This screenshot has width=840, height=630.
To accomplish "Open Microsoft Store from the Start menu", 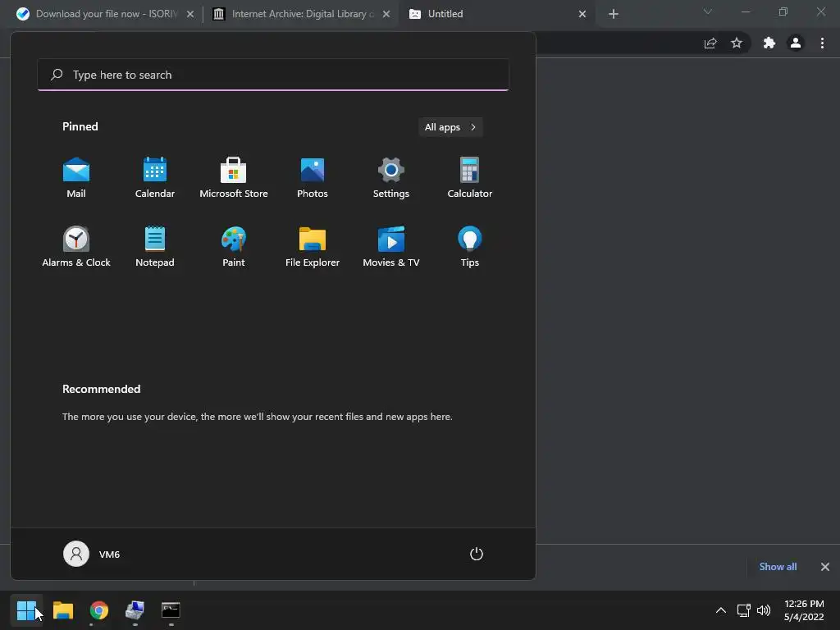I will click(x=234, y=178).
